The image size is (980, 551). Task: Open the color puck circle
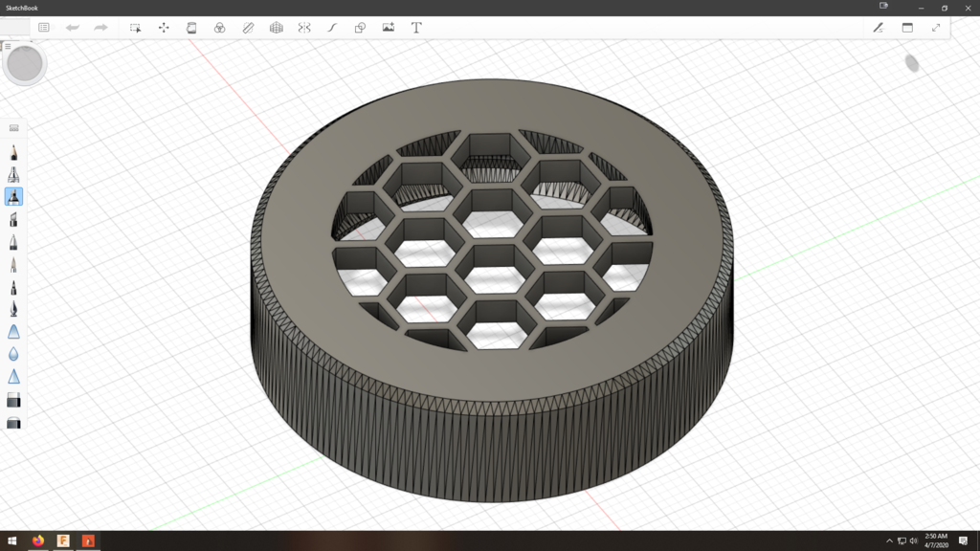[24, 63]
